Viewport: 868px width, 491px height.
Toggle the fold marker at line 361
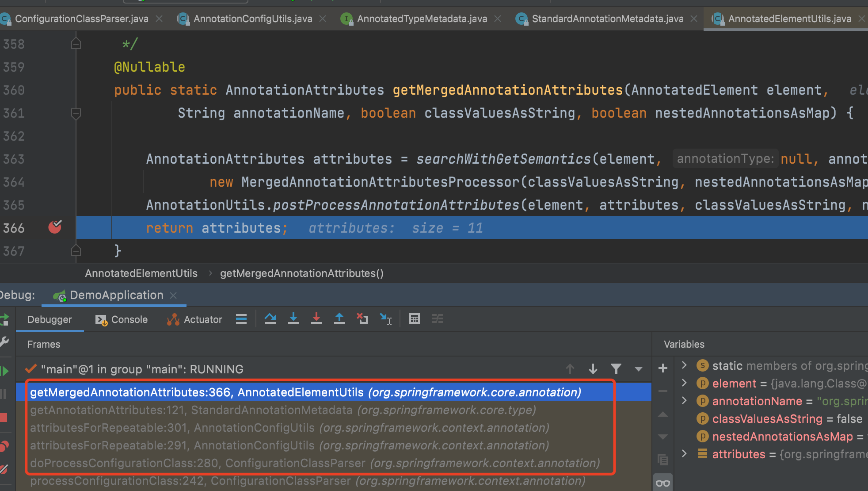click(76, 114)
